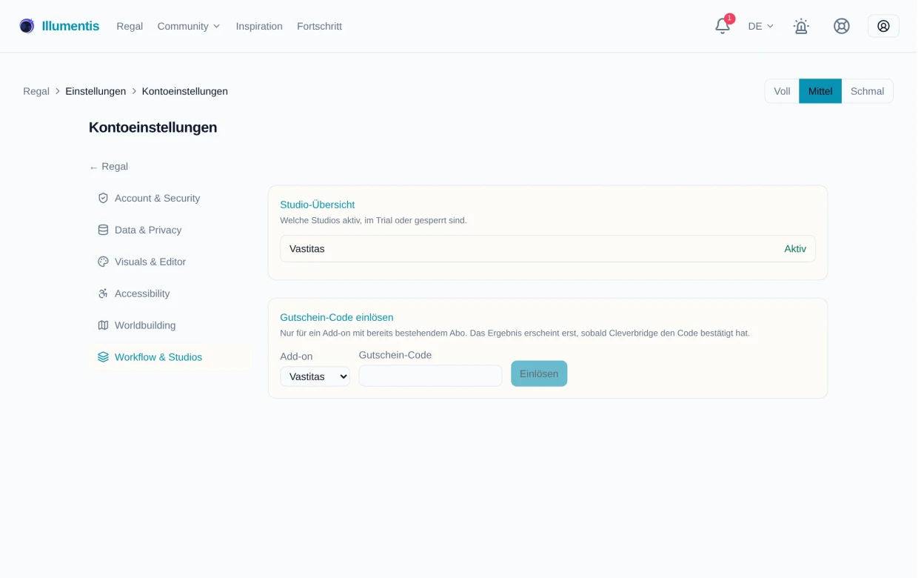Open Visuals & Editor settings
Screen dimensions: 924x578
(x=170, y=262)
